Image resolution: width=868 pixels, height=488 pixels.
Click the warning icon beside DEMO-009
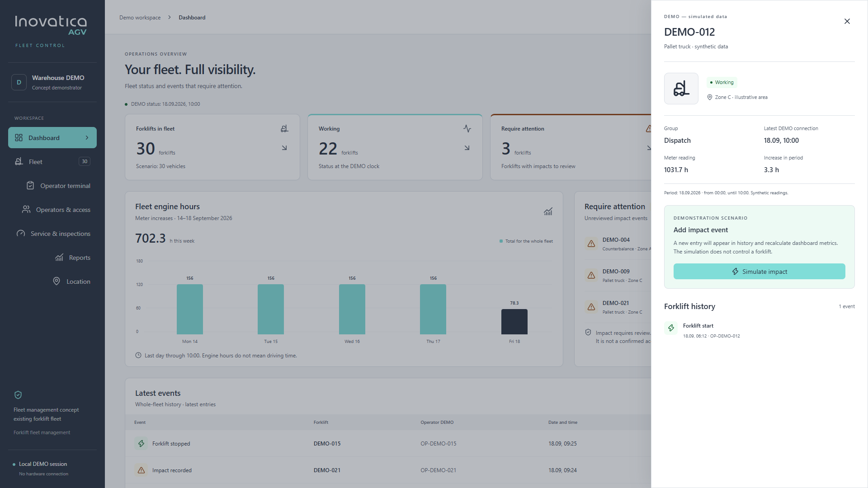(x=591, y=275)
